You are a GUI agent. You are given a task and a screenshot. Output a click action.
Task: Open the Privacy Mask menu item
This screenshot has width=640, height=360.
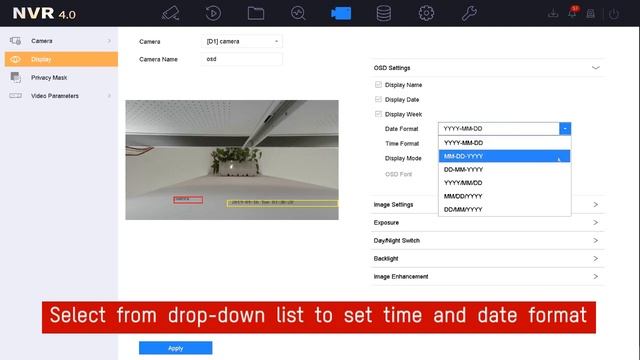[x=61, y=78]
